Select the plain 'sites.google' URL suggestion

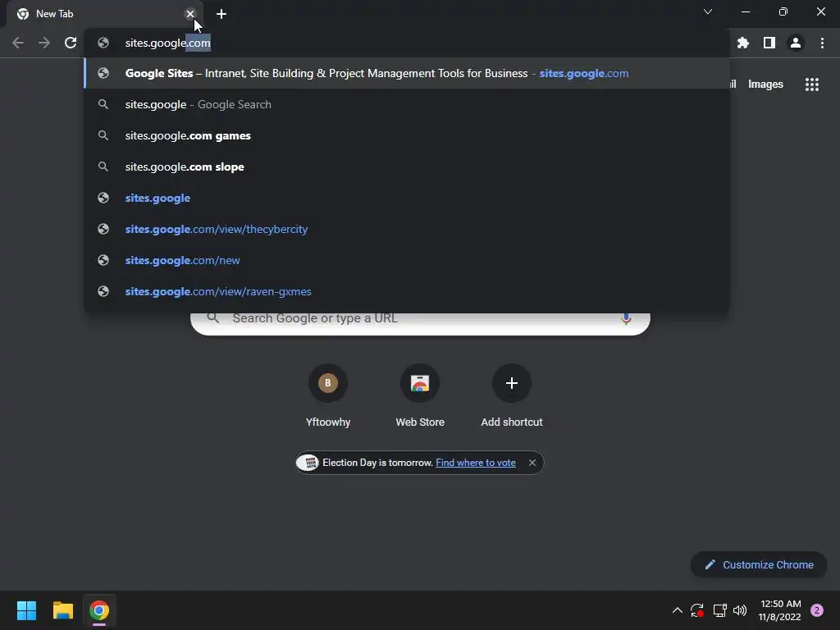407,198
